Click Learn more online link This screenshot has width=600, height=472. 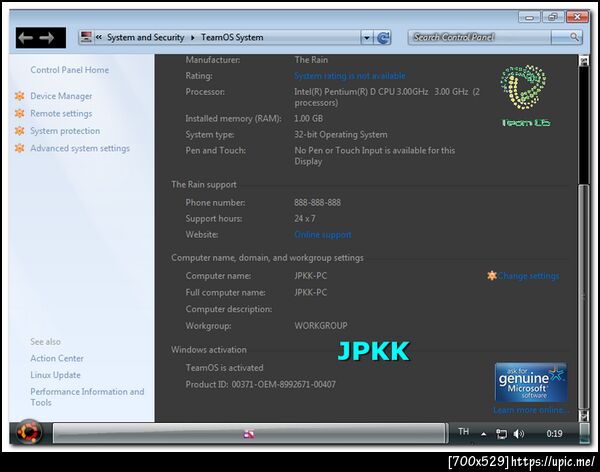(x=531, y=410)
